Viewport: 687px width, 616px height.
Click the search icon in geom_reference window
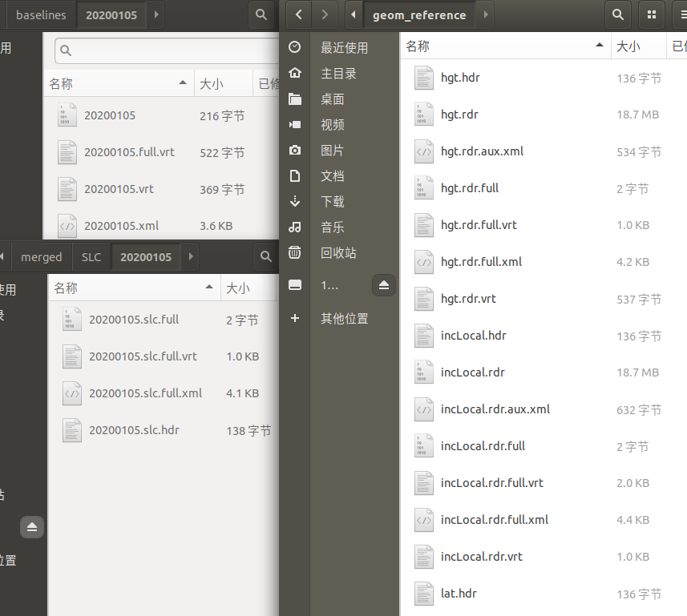coord(617,14)
